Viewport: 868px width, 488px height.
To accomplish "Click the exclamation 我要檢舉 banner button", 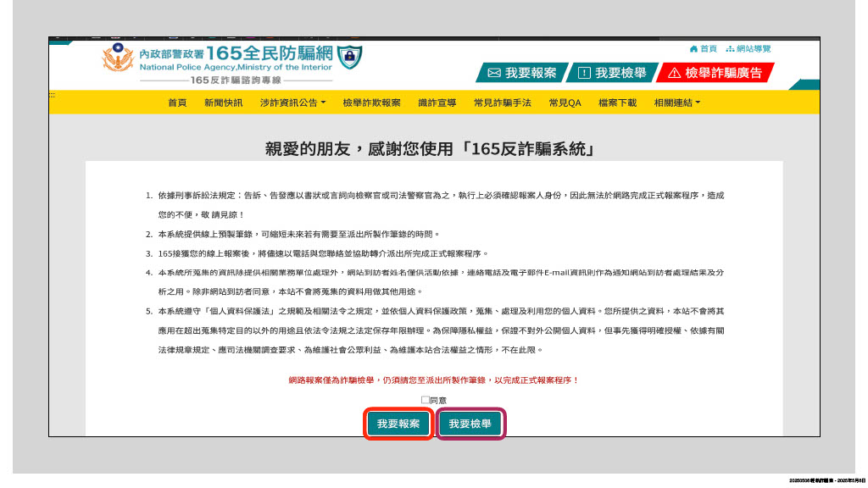I will click(612, 74).
